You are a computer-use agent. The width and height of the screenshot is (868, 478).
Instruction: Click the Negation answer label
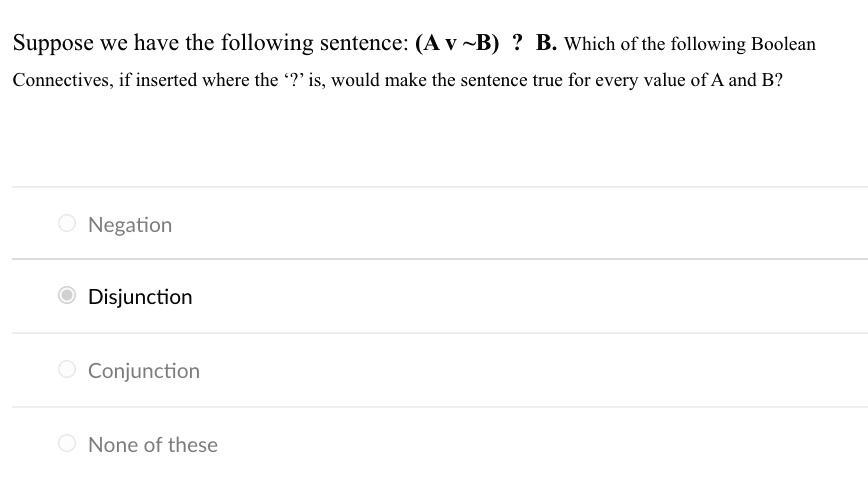point(130,225)
